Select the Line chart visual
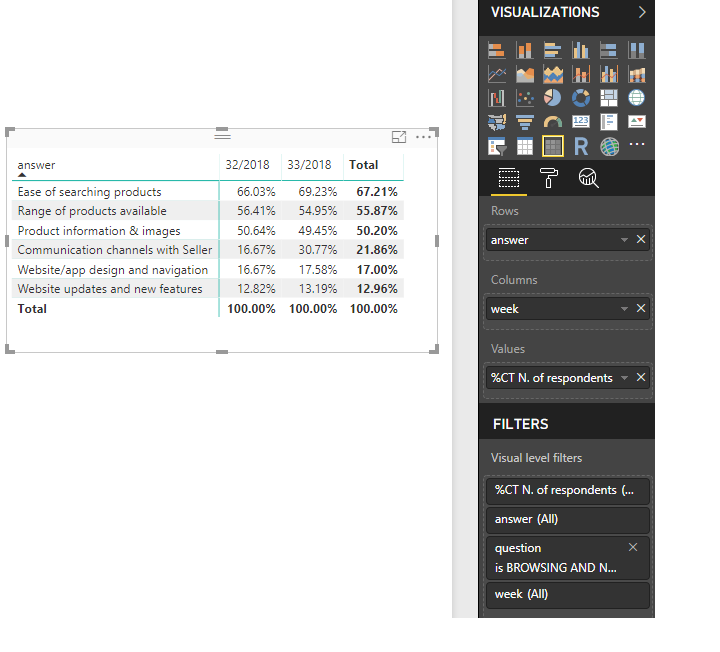 [x=497, y=74]
